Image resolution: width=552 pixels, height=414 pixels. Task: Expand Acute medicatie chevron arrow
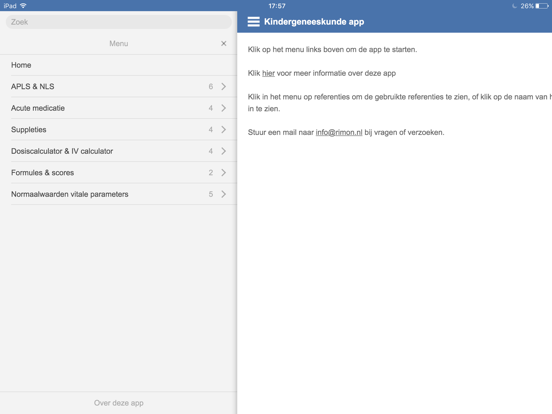(x=224, y=108)
